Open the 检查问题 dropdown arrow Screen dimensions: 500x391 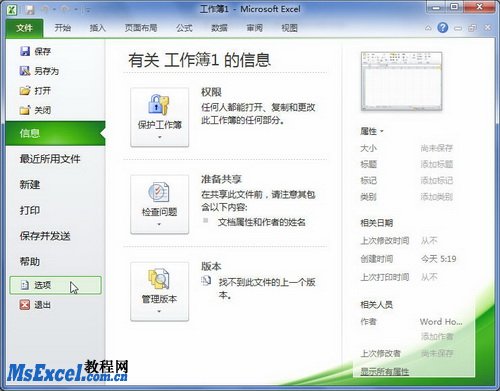pos(159,224)
